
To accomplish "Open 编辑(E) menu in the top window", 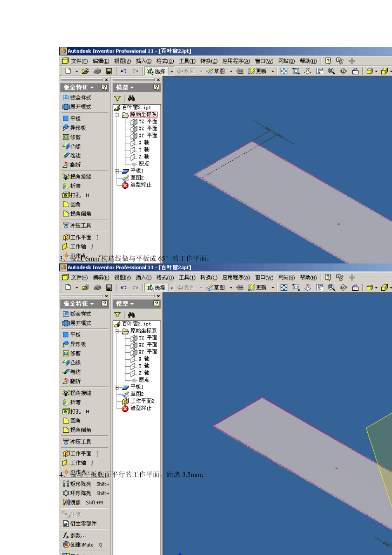I will (x=101, y=61).
